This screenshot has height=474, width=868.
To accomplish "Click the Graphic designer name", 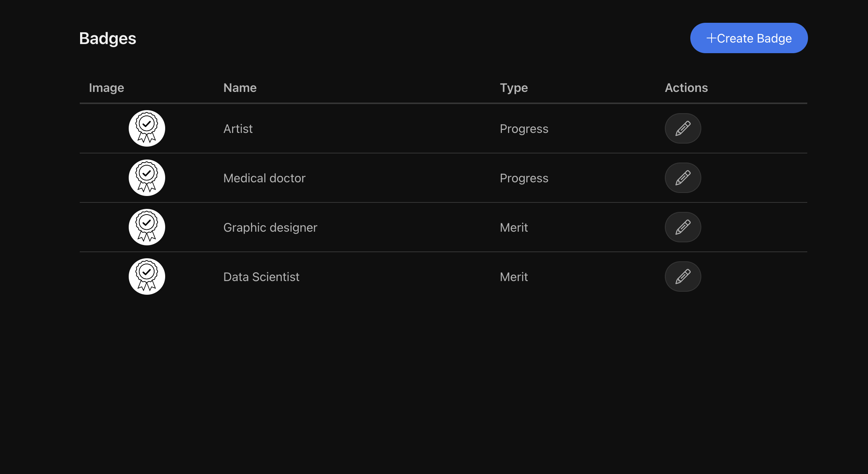I will click(x=270, y=228).
